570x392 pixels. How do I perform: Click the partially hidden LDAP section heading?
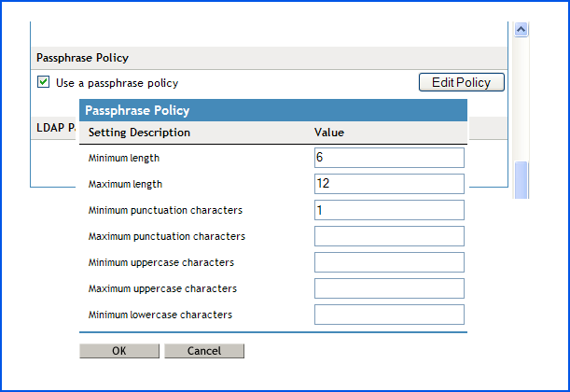click(56, 127)
